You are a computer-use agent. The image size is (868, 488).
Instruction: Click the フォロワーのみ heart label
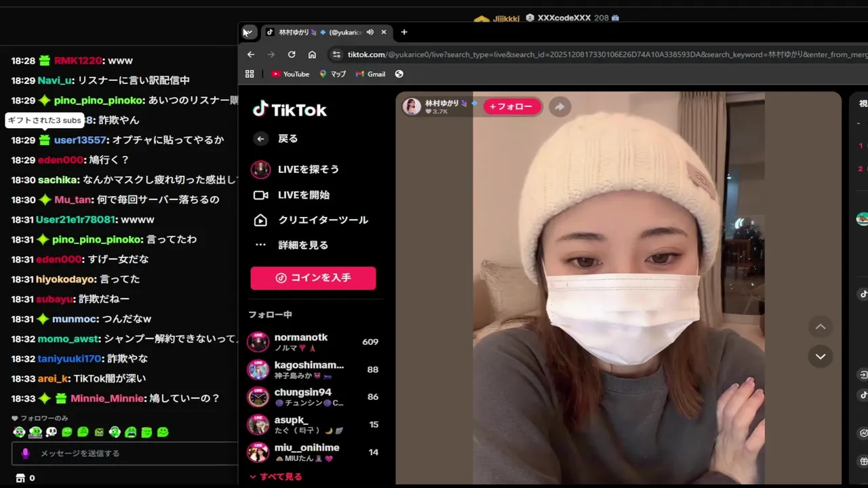pyautogui.click(x=40, y=418)
